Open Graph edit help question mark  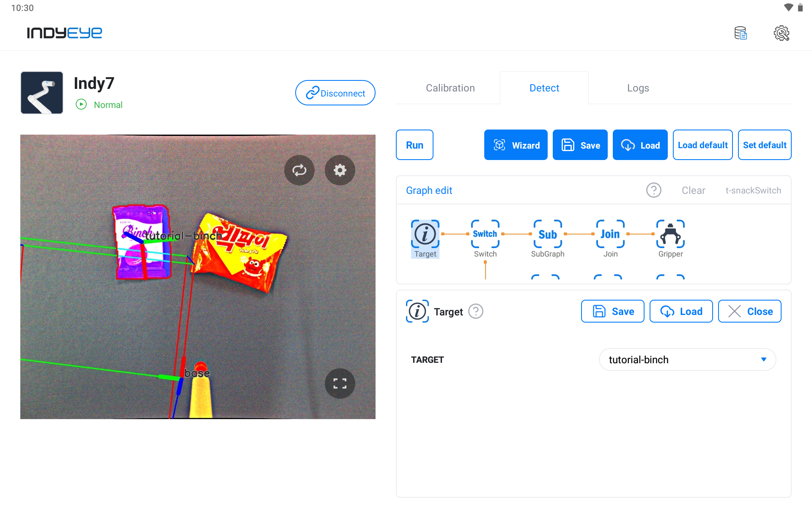[654, 190]
